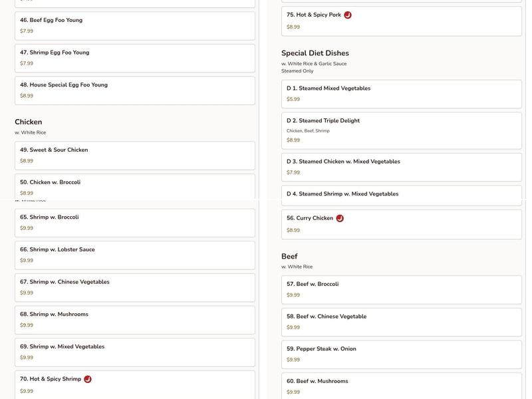The image size is (532, 399).
Task: Select 65. Shrimp w. Broccoli
Action: (x=134, y=223)
